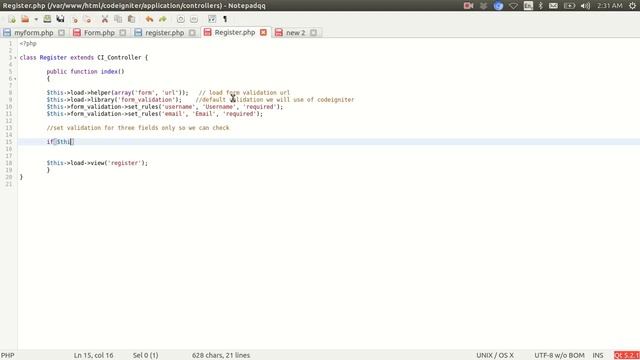640x360 pixels.
Task: Close the Register.php tab with red X
Action: (x=263, y=32)
